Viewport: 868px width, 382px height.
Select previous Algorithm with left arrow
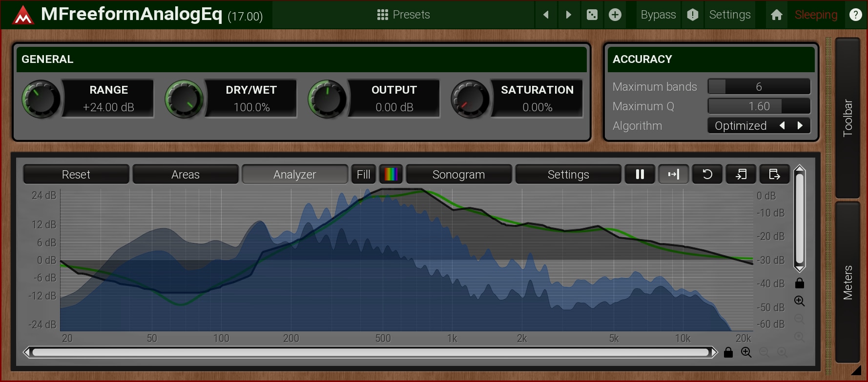pyautogui.click(x=782, y=125)
